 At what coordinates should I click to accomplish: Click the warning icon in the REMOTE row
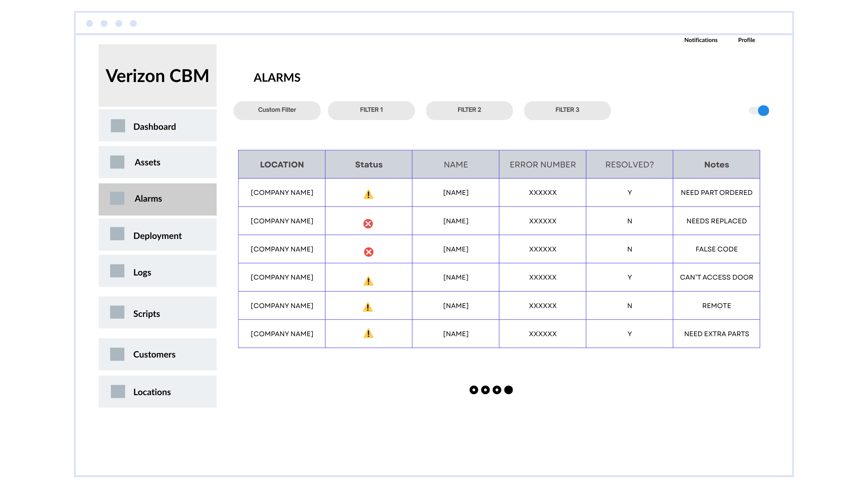click(x=368, y=307)
